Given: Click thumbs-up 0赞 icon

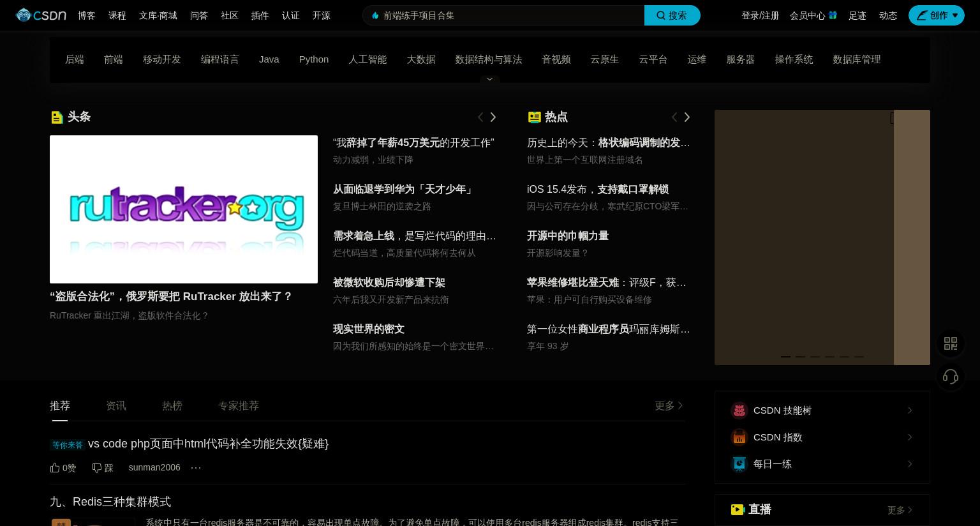Looking at the screenshot, I should (x=55, y=468).
